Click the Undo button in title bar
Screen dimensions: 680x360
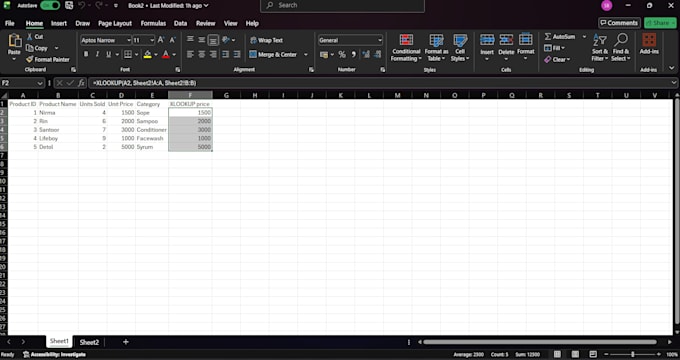point(82,6)
